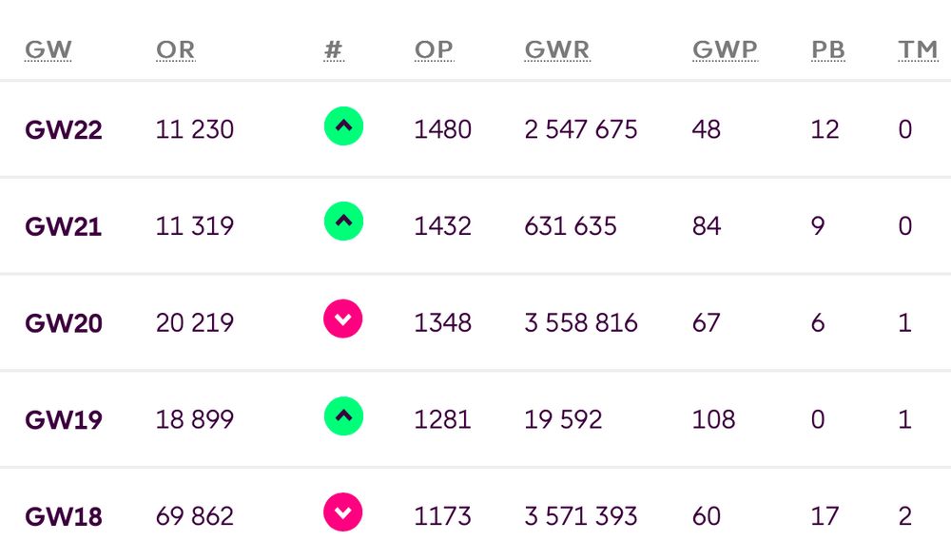Select the GW20 row label
The width and height of the screenshot is (951, 560).
coord(64,323)
